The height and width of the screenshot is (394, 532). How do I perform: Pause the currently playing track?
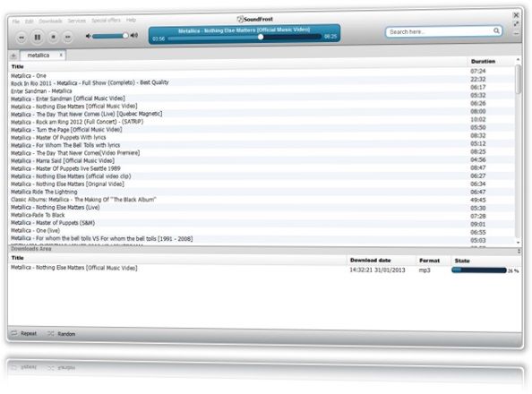click(38, 37)
